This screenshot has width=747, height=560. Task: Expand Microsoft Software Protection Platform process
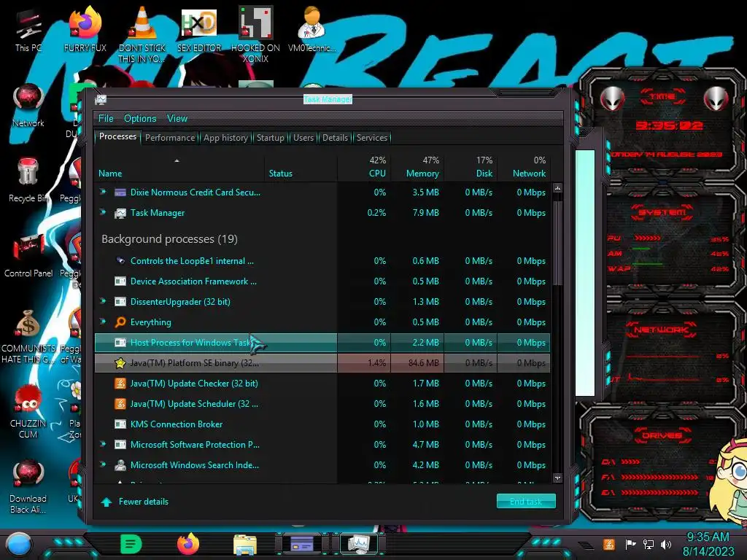[x=102, y=444]
